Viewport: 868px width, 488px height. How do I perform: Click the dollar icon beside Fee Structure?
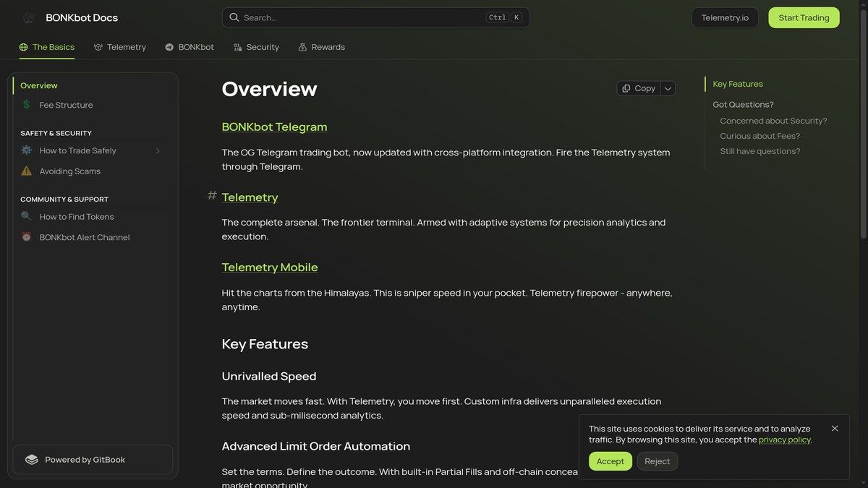click(26, 105)
